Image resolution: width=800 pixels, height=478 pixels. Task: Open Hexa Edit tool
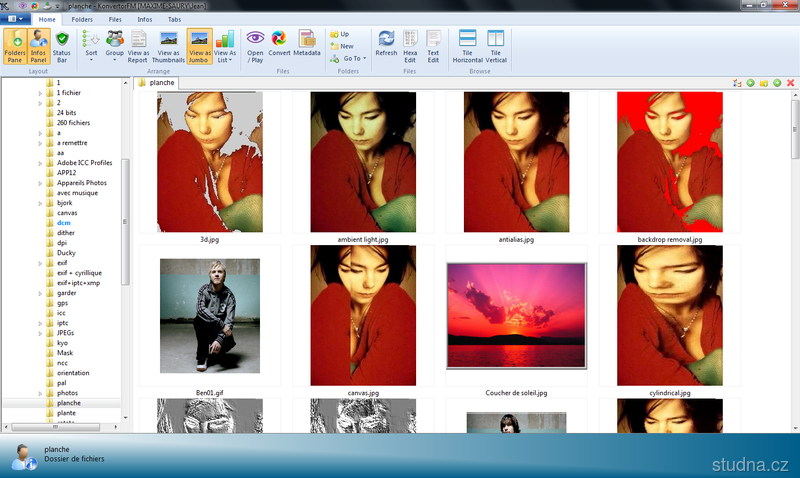410,43
